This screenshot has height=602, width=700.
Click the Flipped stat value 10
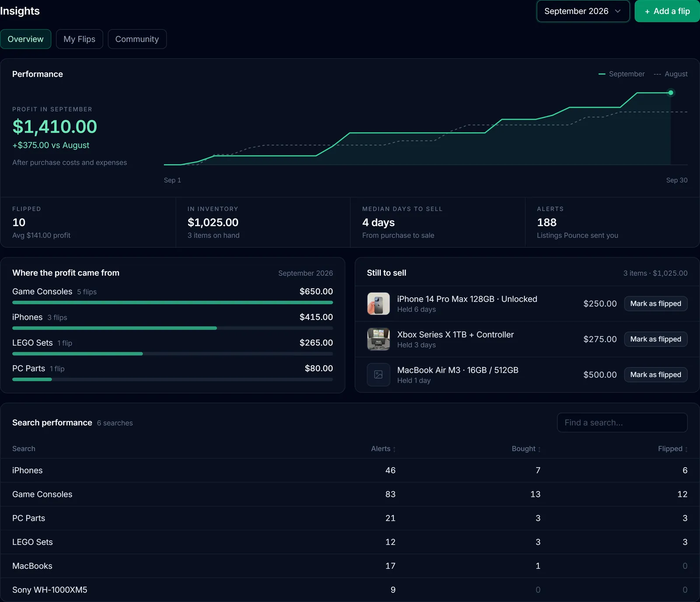click(19, 223)
